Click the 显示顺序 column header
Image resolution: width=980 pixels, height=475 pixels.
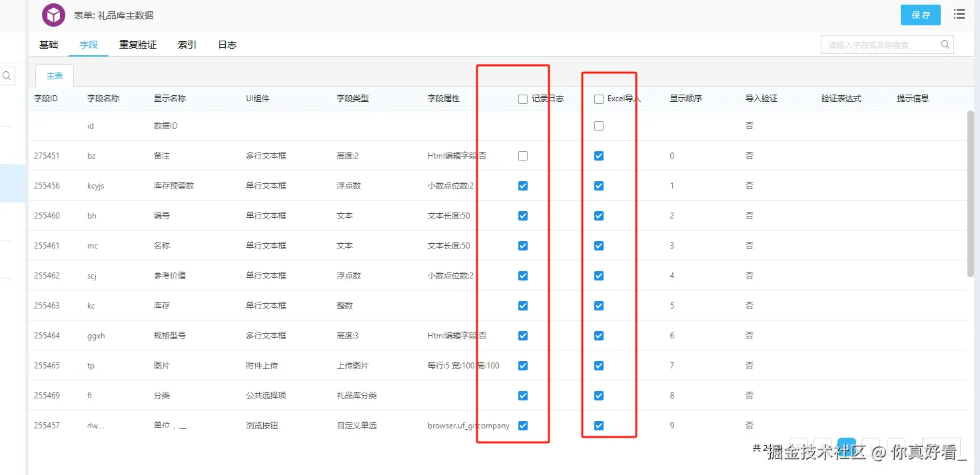(686, 99)
